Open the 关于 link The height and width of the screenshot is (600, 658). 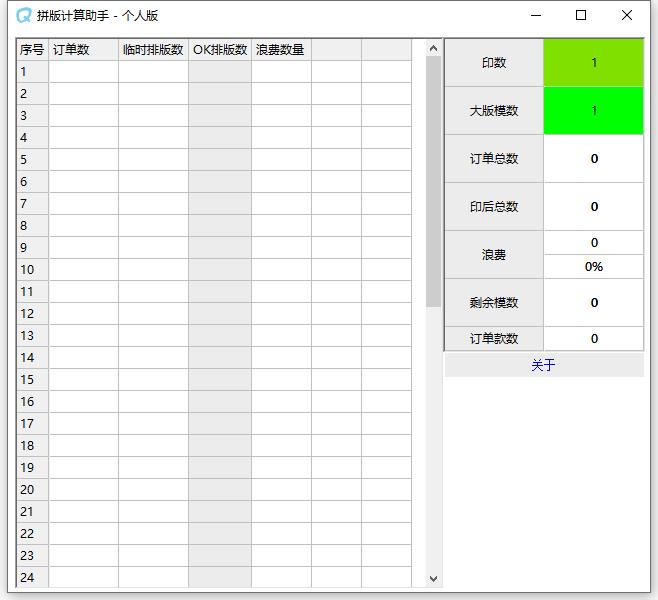(x=543, y=365)
